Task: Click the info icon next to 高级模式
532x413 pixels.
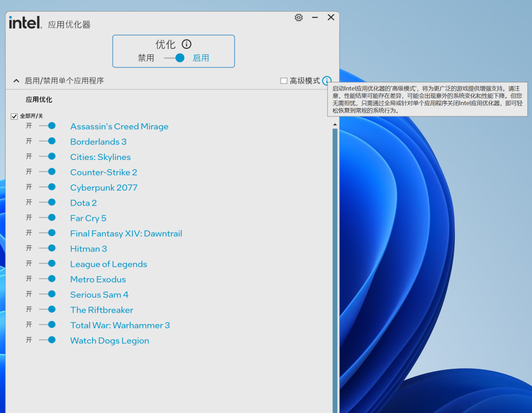Action: click(327, 81)
